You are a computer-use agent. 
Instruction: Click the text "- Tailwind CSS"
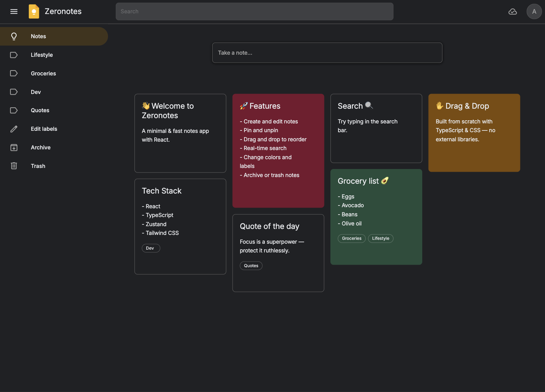[x=160, y=233]
